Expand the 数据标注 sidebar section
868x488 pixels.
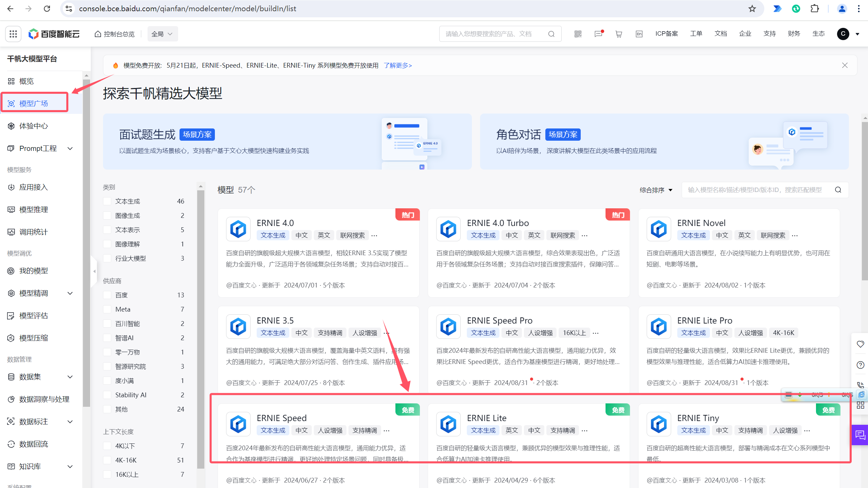(x=70, y=422)
